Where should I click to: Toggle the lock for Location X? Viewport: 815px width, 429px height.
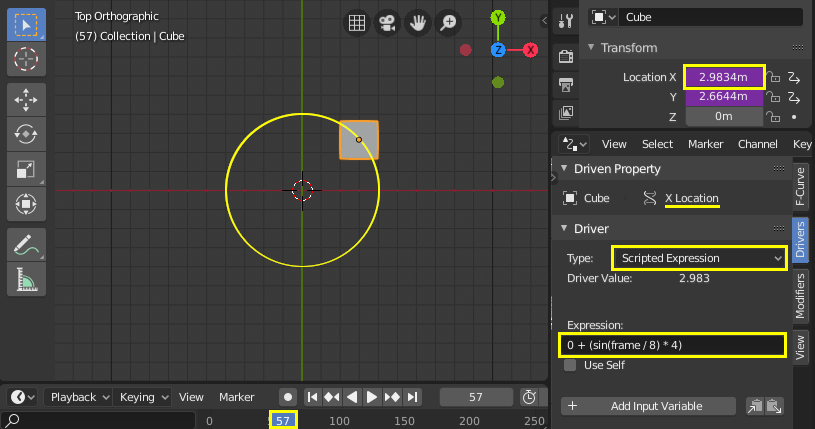[x=774, y=77]
